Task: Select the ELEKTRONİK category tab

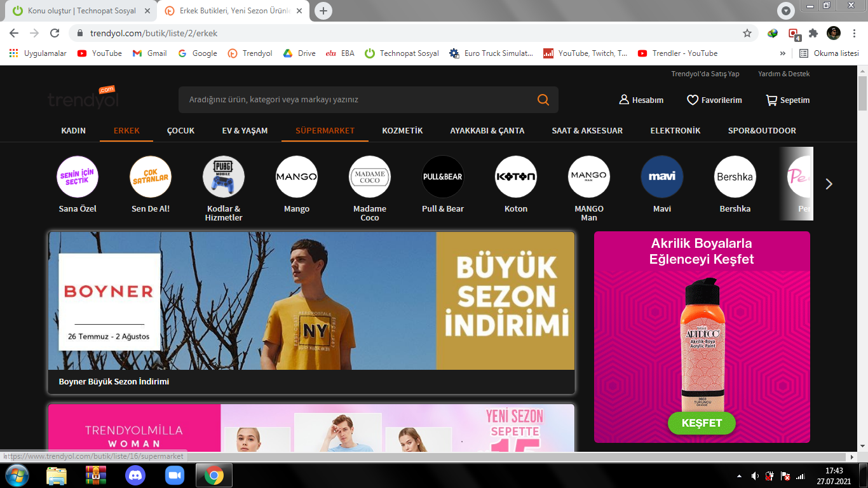Action: coord(675,130)
